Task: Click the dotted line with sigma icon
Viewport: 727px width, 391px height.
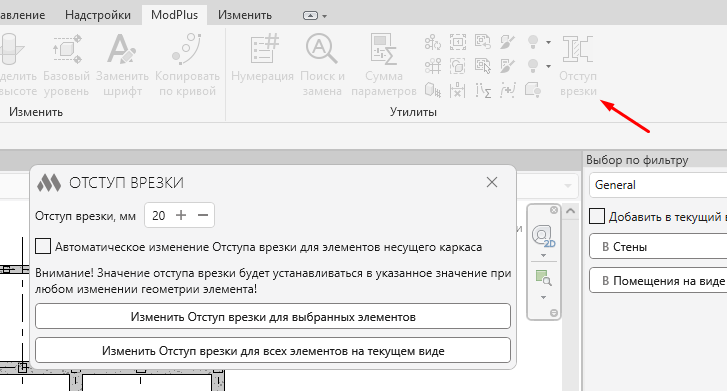Action: click(x=483, y=90)
